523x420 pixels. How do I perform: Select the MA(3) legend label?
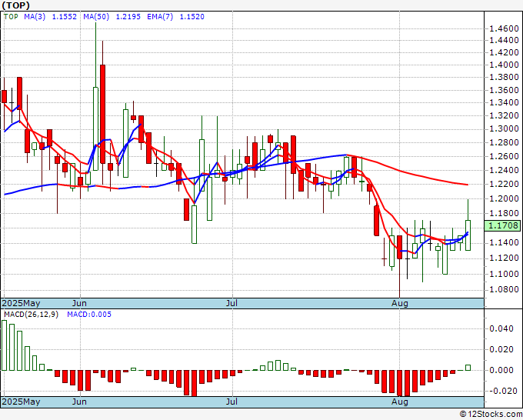(x=35, y=16)
